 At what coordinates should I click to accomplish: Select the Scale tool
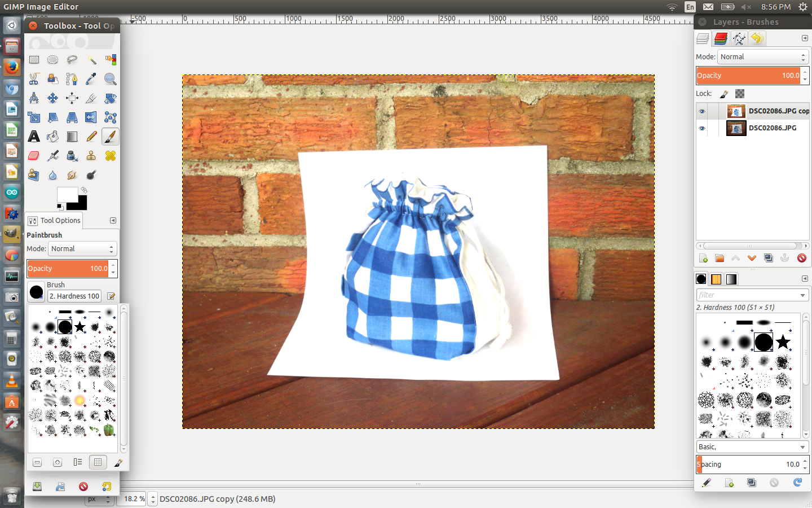34,117
